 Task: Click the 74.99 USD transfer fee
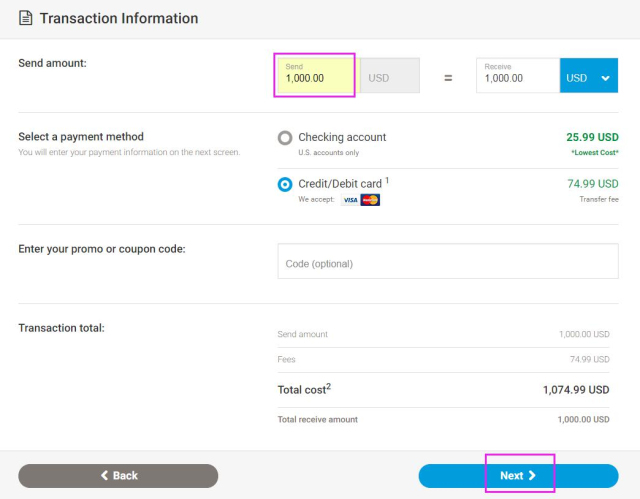click(592, 184)
